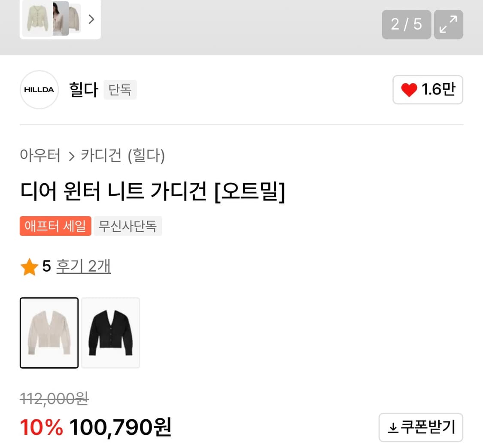Screen dimensions: 483x448
Task: Open the 아우터 category breadcrumb
Action: click(40, 156)
